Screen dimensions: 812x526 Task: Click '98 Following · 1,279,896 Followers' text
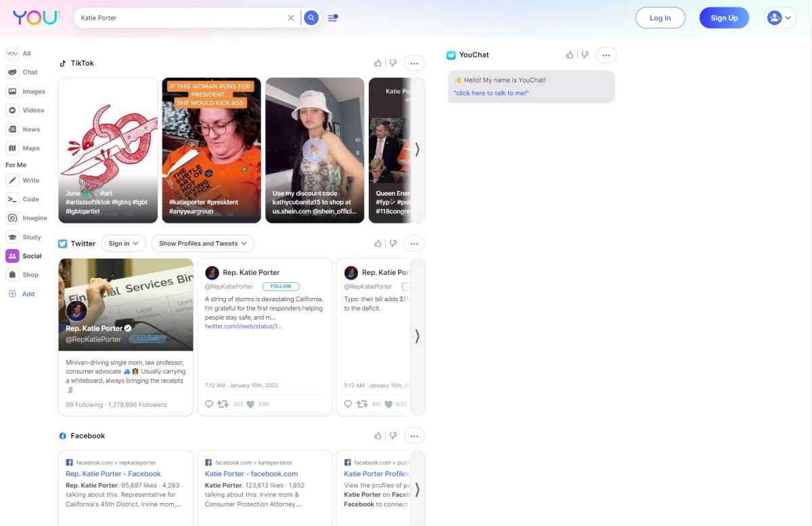point(116,405)
